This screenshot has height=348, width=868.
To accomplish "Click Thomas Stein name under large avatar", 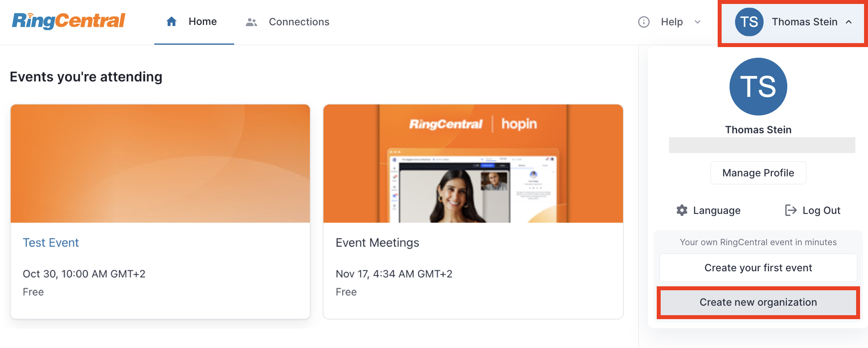I will pos(758,130).
